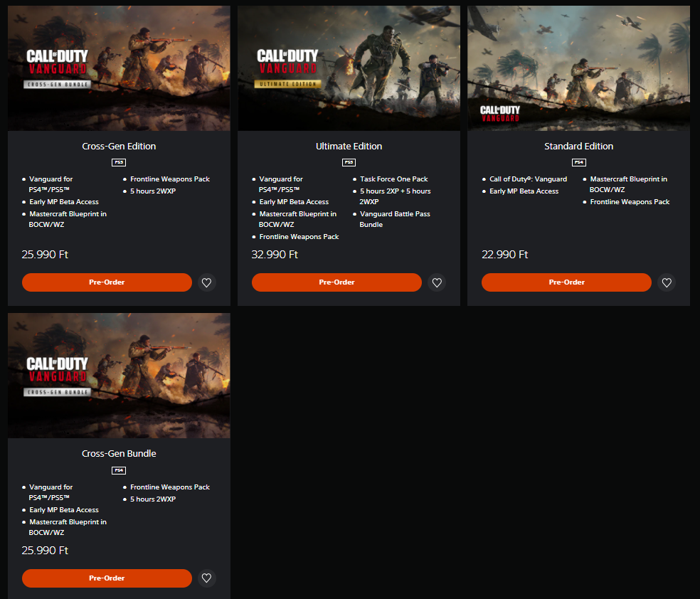
Task: Click 'Call of Duty®: Vanguard' in Standard Edition
Action: pyautogui.click(x=528, y=179)
